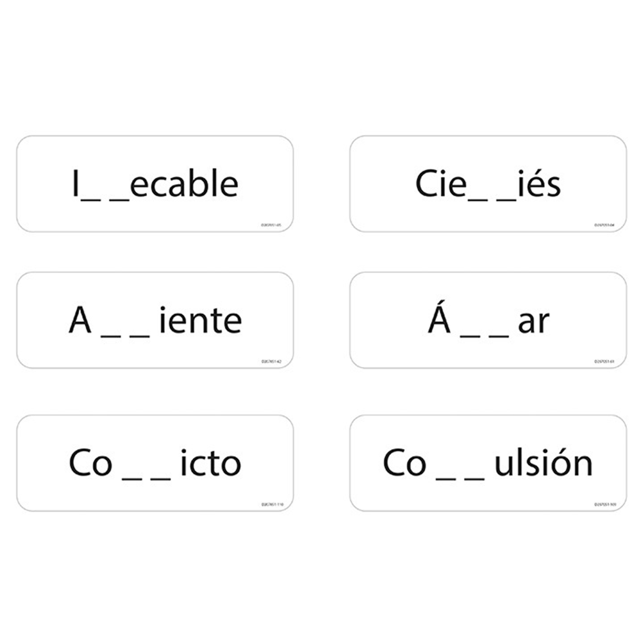Click the small code on the I__ecable card
Screen dimensions: 644x644
(x=271, y=225)
